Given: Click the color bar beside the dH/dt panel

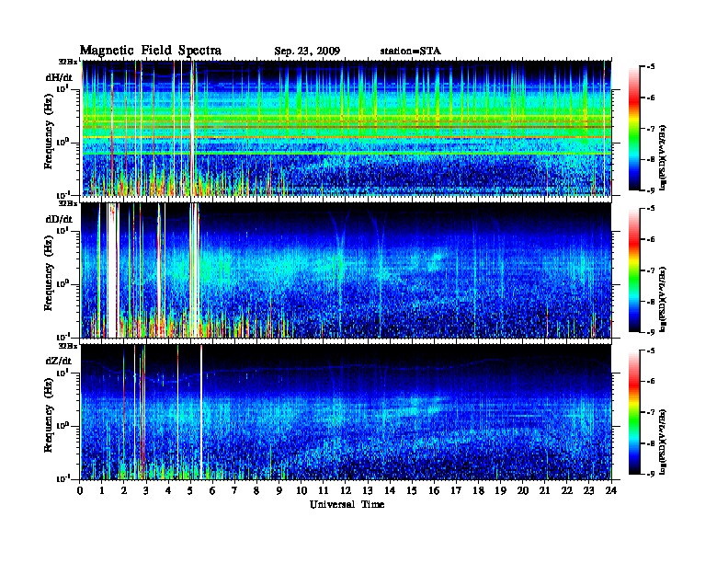Looking at the screenshot, I should pyautogui.click(x=634, y=129).
